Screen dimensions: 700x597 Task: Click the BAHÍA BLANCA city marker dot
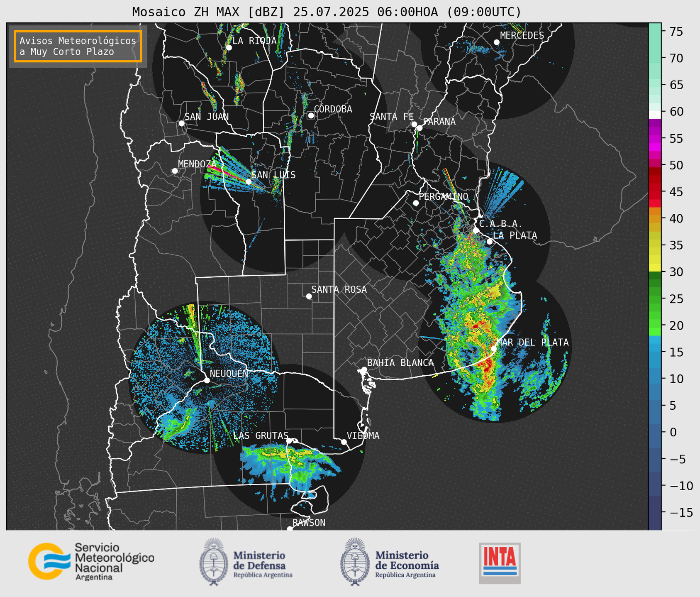click(364, 369)
